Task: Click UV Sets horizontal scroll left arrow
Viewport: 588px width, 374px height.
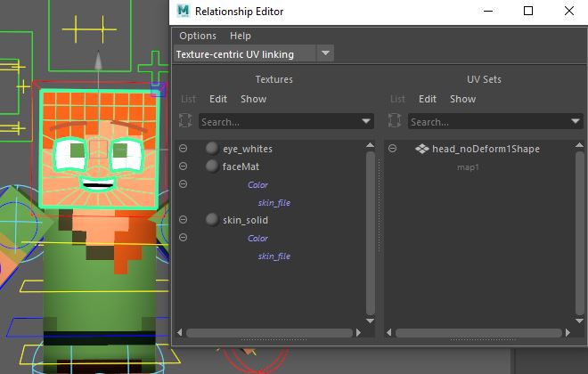Action: coord(388,332)
